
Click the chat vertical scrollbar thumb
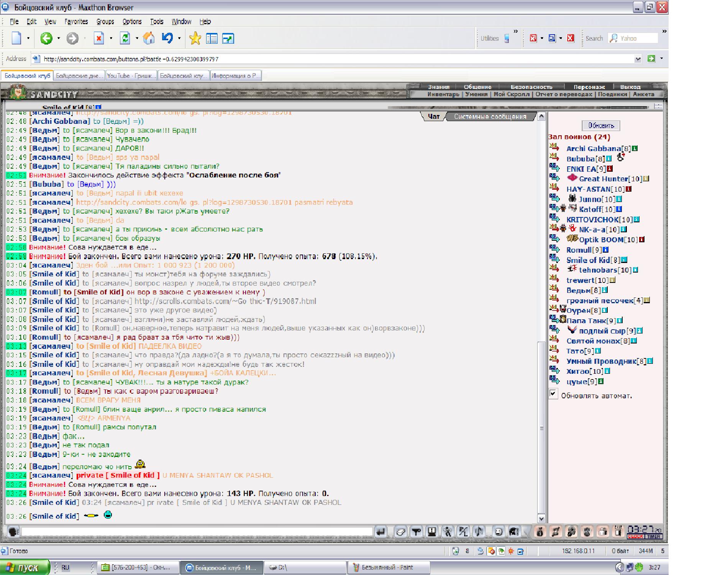tap(541, 428)
